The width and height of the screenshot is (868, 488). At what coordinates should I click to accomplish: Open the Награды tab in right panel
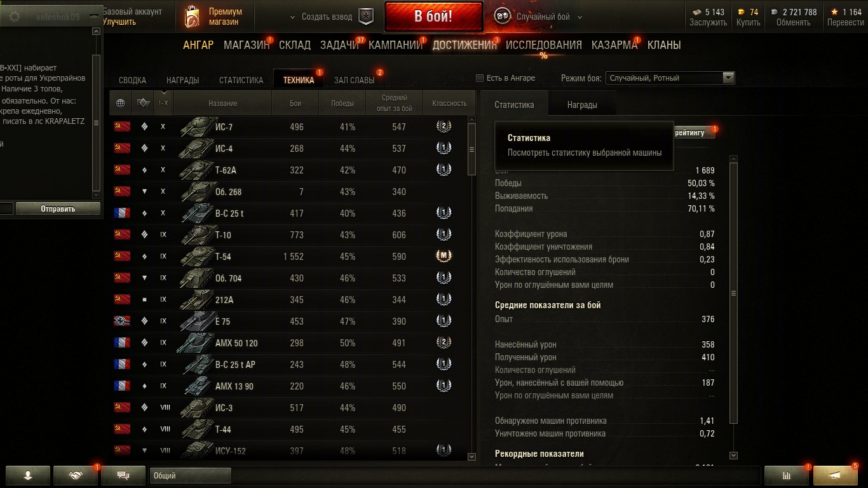(x=582, y=105)
